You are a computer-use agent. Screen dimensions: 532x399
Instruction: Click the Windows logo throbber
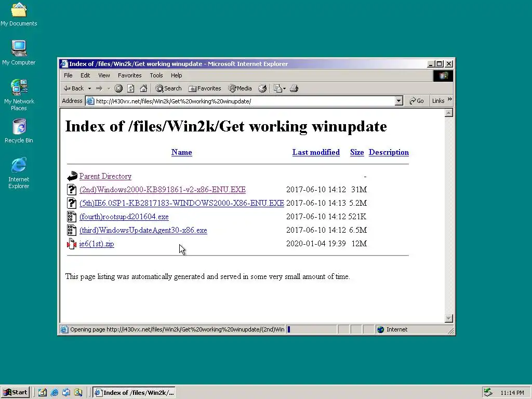coord(443,76)
